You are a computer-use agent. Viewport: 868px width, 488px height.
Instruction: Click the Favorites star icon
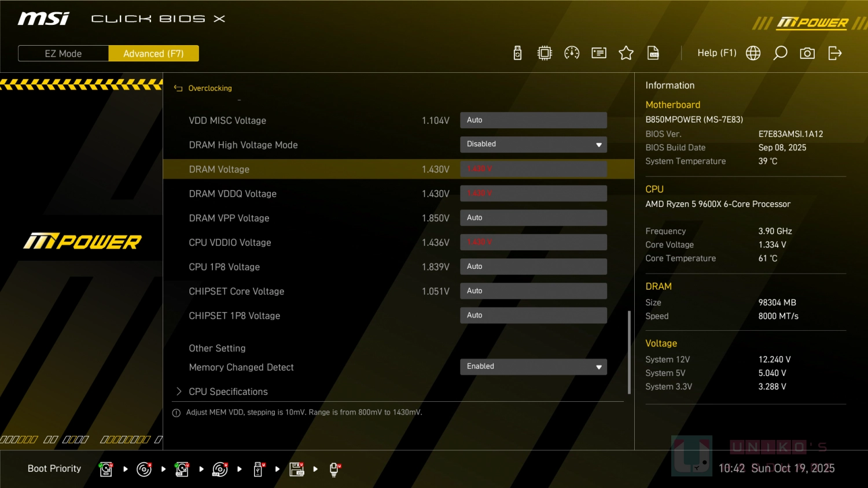pos(626,53)
